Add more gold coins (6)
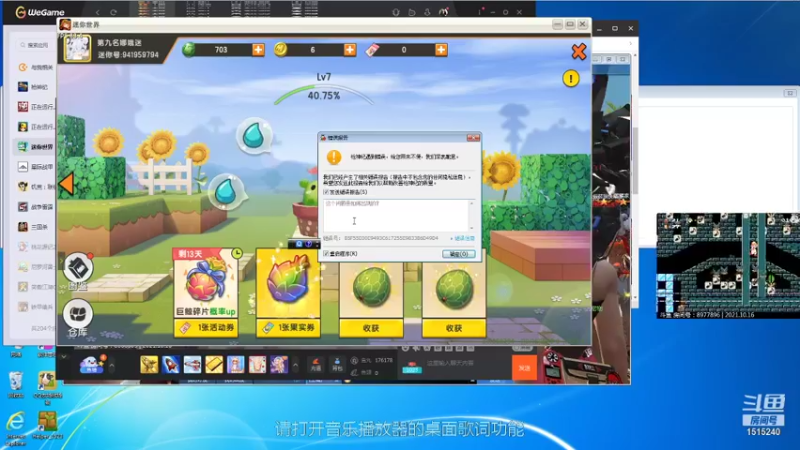 349,49
